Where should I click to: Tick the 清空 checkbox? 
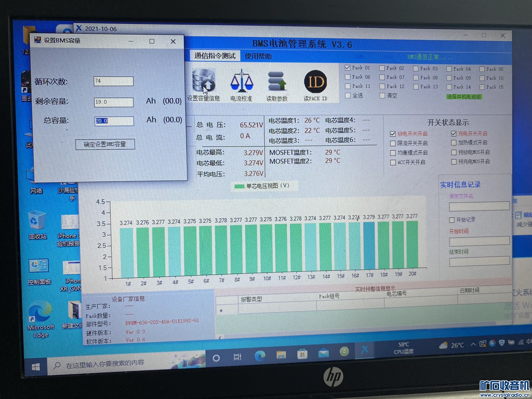(x=382, y=95)
